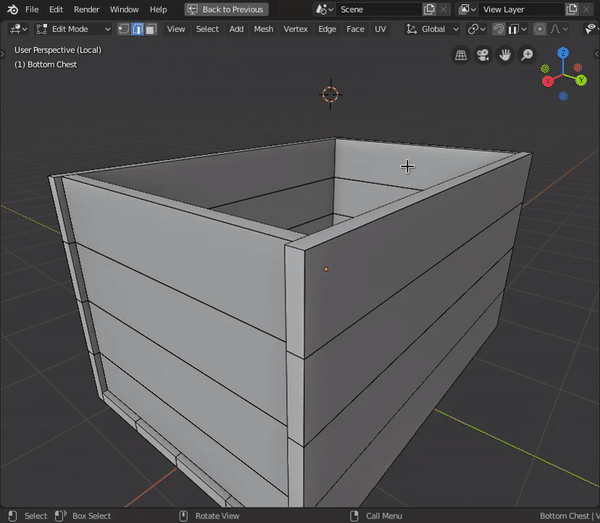Viewport: 600px width, 523px height.
Task: Open the Help menu
Action: [158, 10]
